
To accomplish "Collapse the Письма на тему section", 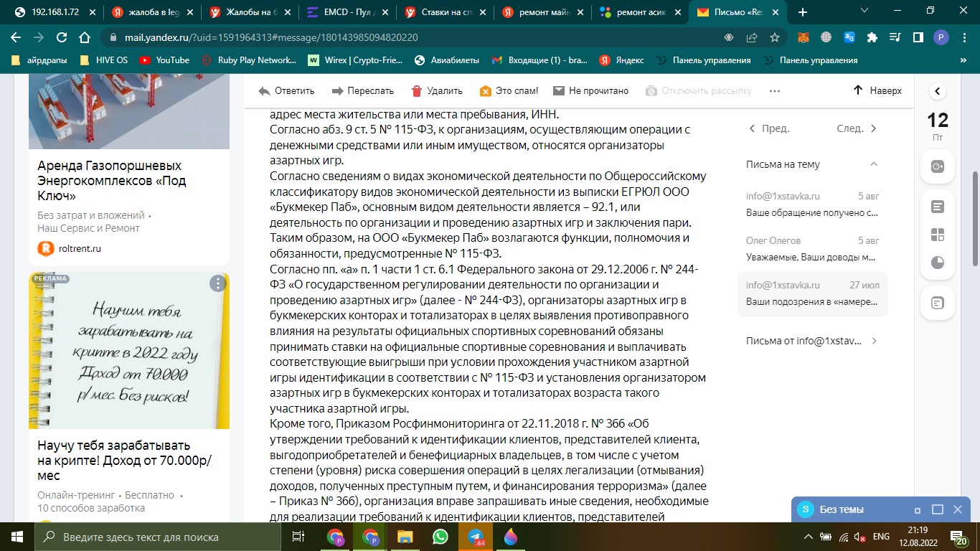I will [873, 164].
